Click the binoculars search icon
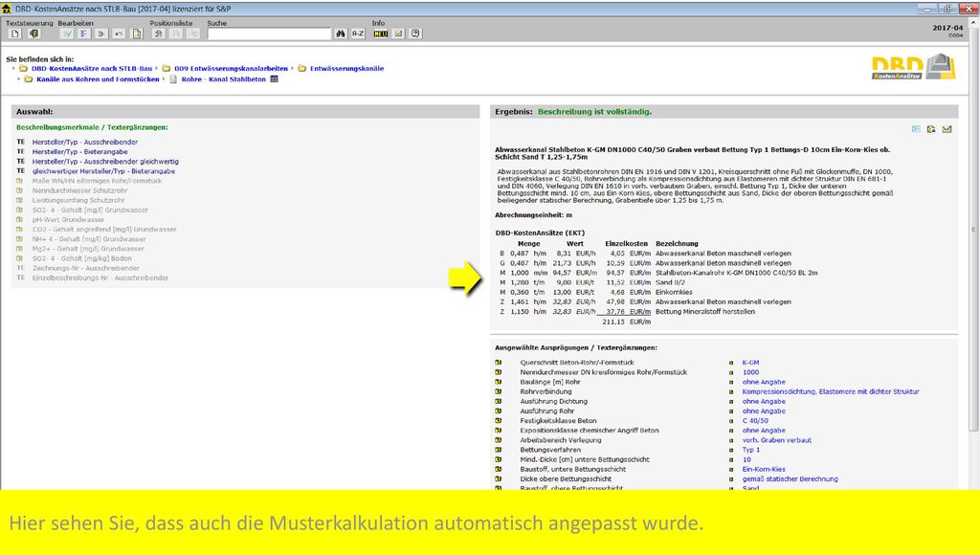980x555 pixels. [341, 33]
